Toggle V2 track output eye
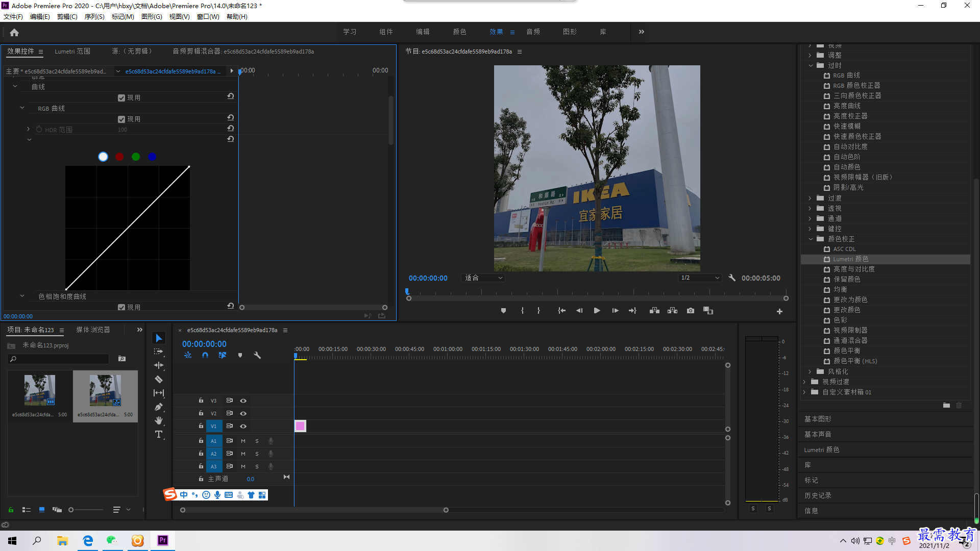 coord(243,414)
